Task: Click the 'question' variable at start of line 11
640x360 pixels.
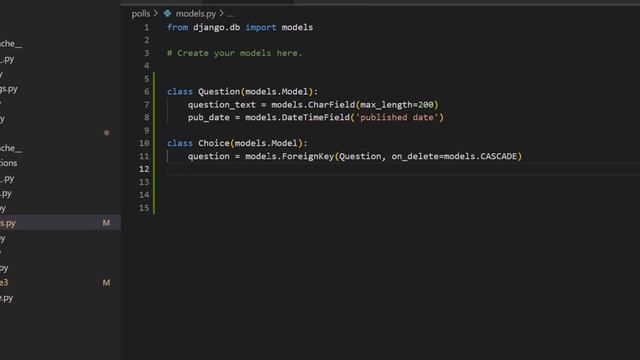Action: tap(209, 156)
